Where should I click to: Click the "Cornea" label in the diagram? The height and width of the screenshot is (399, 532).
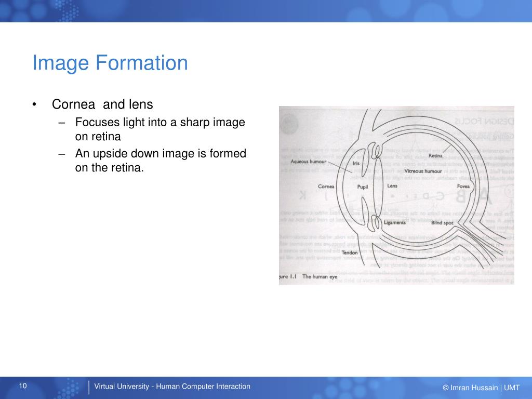(326, 187)
